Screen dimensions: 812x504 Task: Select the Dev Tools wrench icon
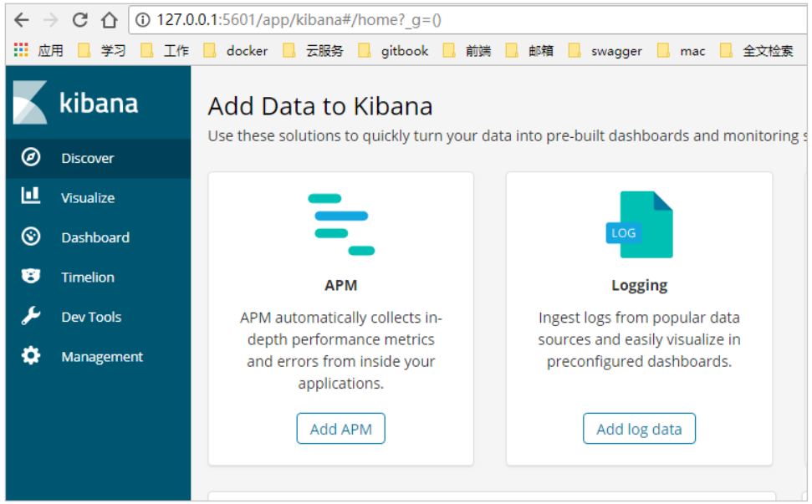[31, 316]
